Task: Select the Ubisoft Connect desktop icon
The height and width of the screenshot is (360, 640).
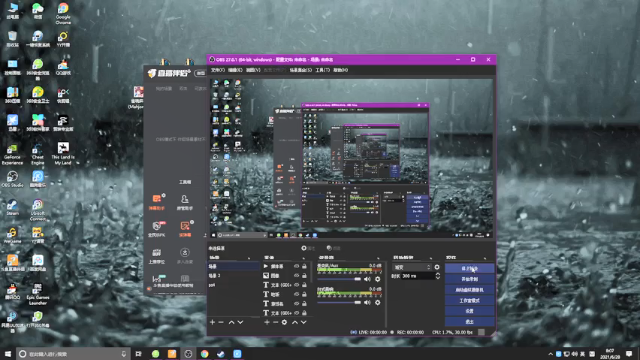Action: tap(38, 209)
